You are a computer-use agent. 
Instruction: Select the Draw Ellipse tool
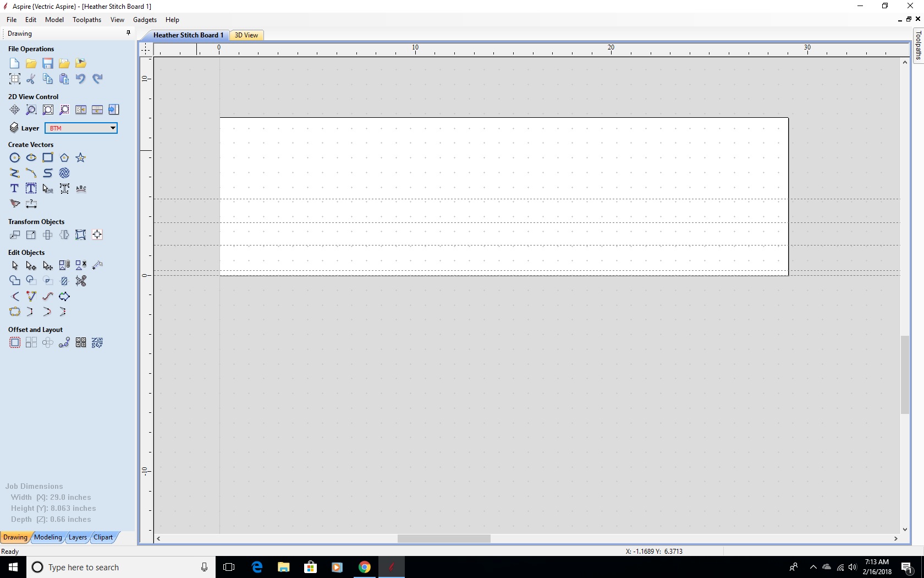[x=31, y=158]
